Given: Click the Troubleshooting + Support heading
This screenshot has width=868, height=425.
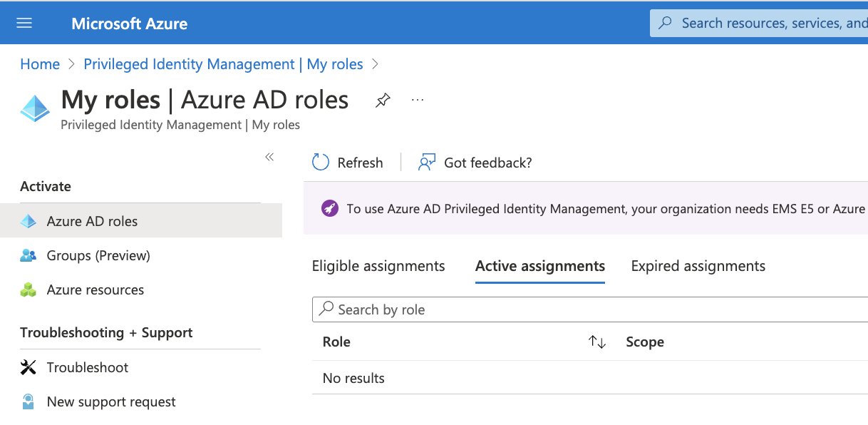Looking at the screenshot, I should click(106, 332).
